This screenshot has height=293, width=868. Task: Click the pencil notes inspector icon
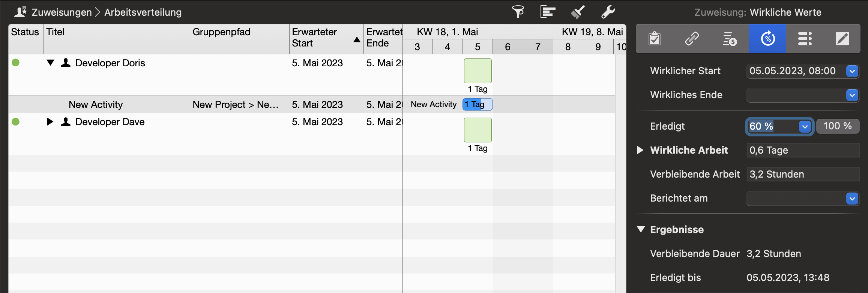[842, 39]
